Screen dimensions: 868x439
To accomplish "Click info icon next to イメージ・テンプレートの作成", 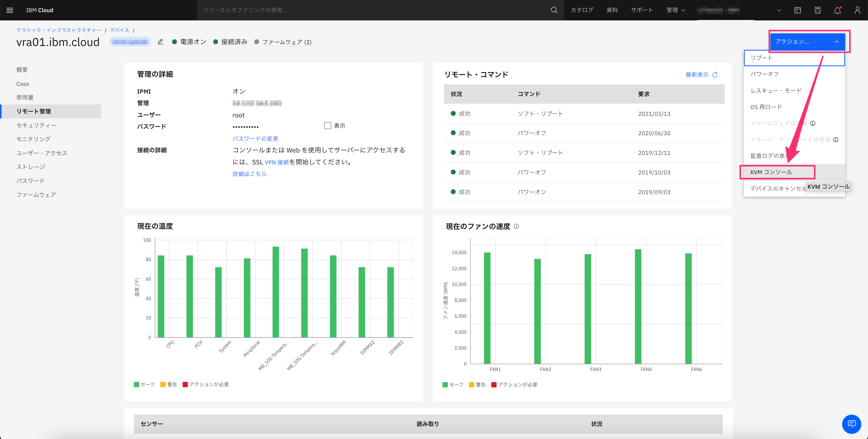I will (x=836, y=140).
